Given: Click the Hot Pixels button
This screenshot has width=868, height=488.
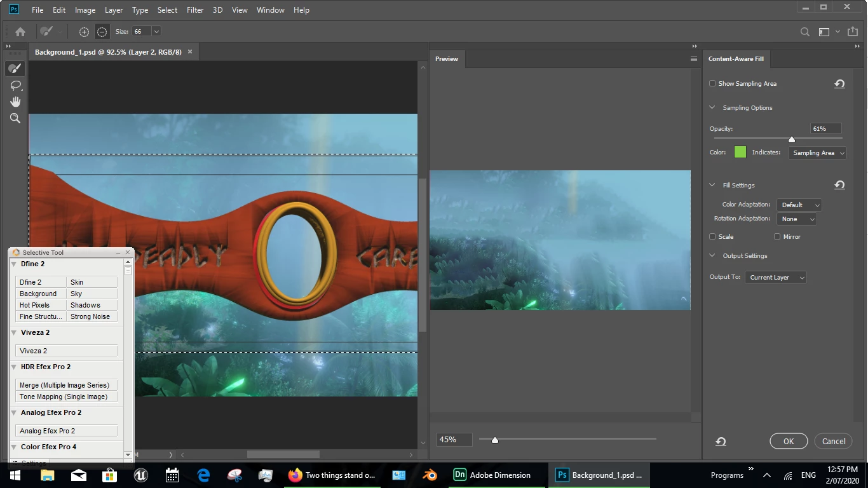Looking at the screenshot, I should coord(41,305).
